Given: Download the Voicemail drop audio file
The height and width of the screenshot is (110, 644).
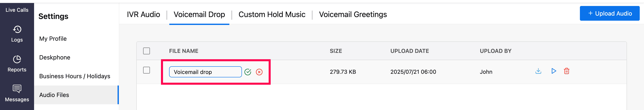Looking at the screenshot, I should (x=538, y=71).
